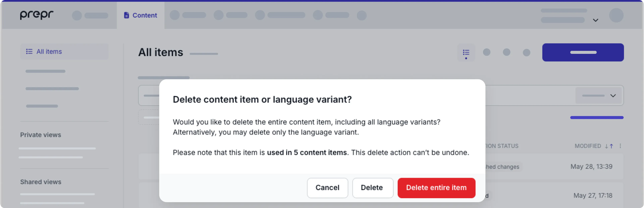Expand the account dropdown chevron in the header
This screenshot has width=644, height=208.
click(x=596, y=20)
